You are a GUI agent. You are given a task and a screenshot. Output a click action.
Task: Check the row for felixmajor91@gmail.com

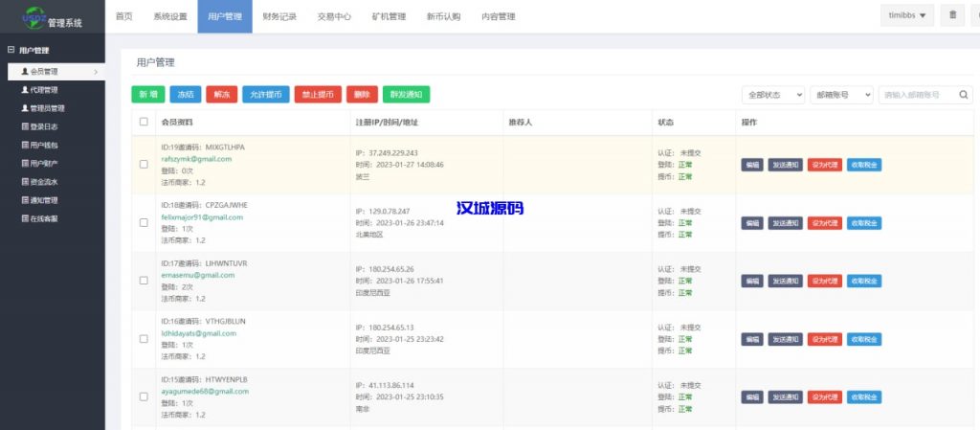coord(144,222)
